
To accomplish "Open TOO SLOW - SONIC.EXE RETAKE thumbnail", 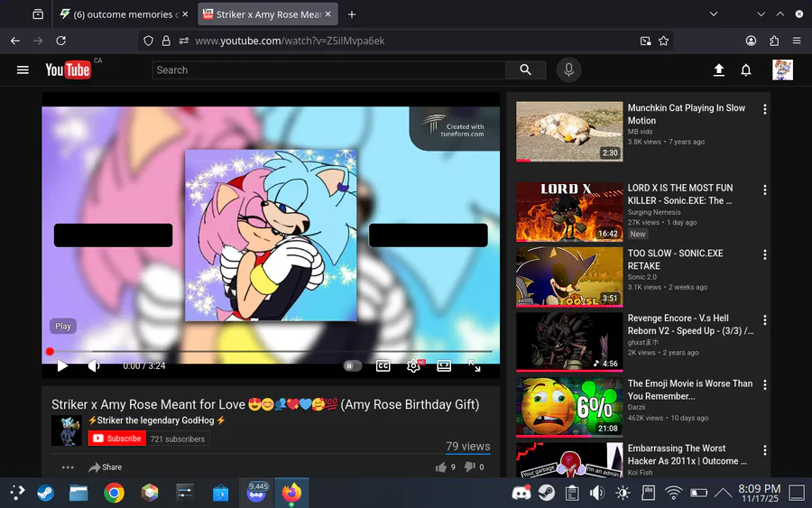I will pos(569,276).
